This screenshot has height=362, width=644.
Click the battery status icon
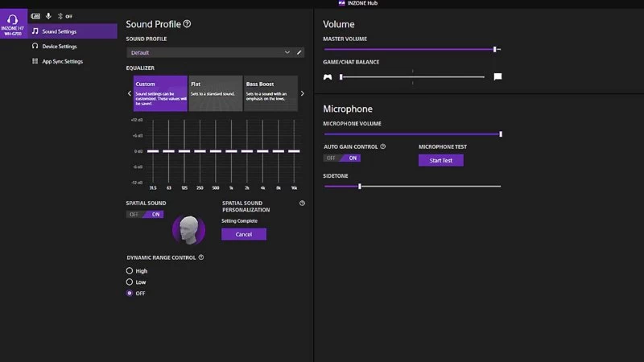(x=35, y=16)
